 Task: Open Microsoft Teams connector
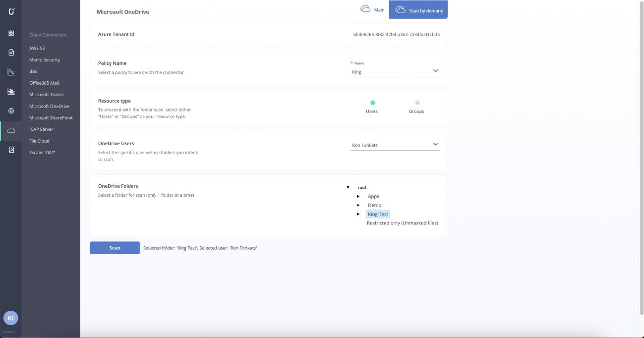pyautogui.click(x=47, y=95)
